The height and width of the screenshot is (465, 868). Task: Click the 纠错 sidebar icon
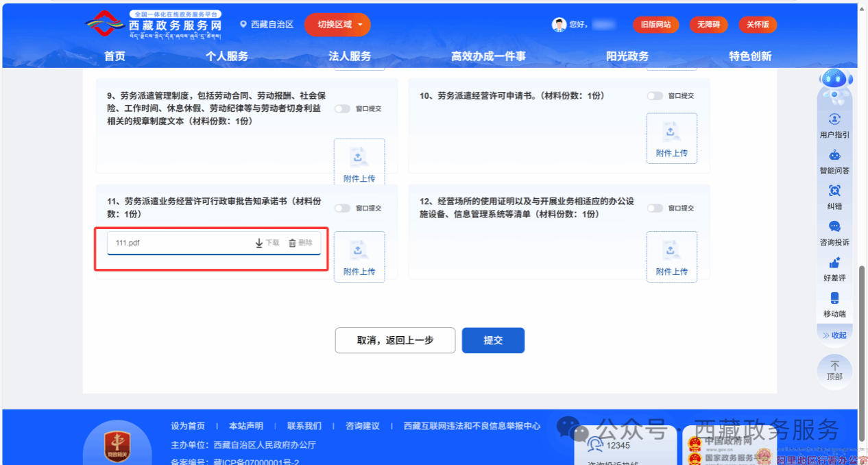[x=834, y=191]
